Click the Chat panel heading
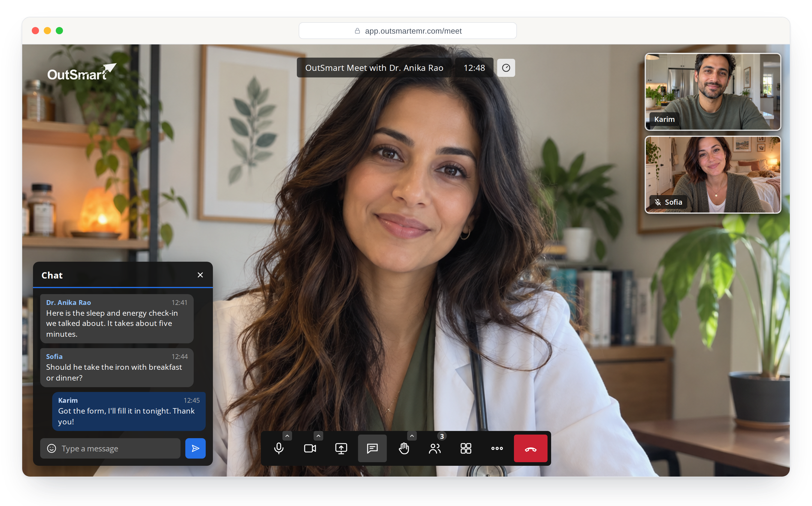The image size is (812, 506). point(52,275)
